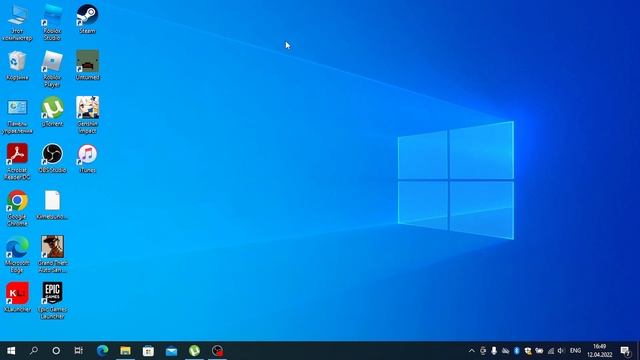Select the blank white file icon
The width and height of the screenshot is (640, 360).
(x=52, y=205)
